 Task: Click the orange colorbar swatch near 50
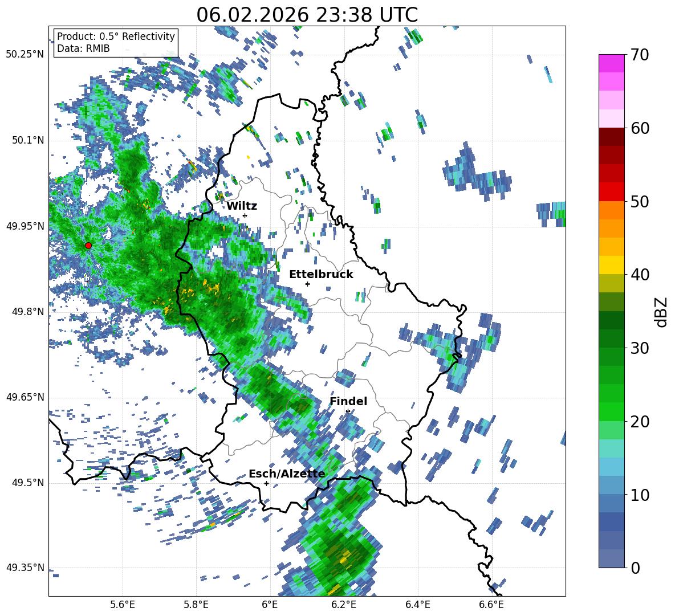pos(611,210)
